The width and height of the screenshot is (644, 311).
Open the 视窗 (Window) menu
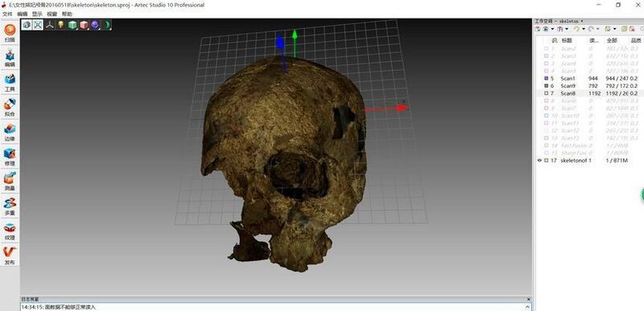coord(52,14)
